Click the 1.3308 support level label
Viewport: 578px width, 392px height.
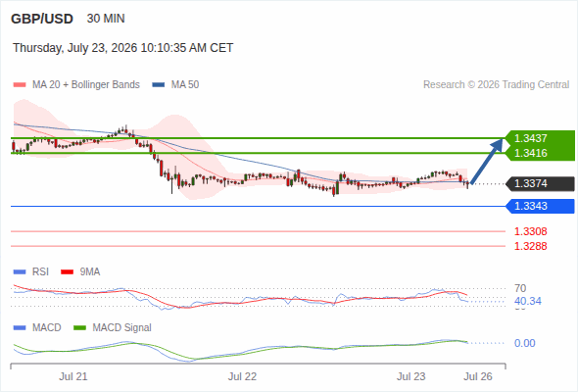coord(530,231)
